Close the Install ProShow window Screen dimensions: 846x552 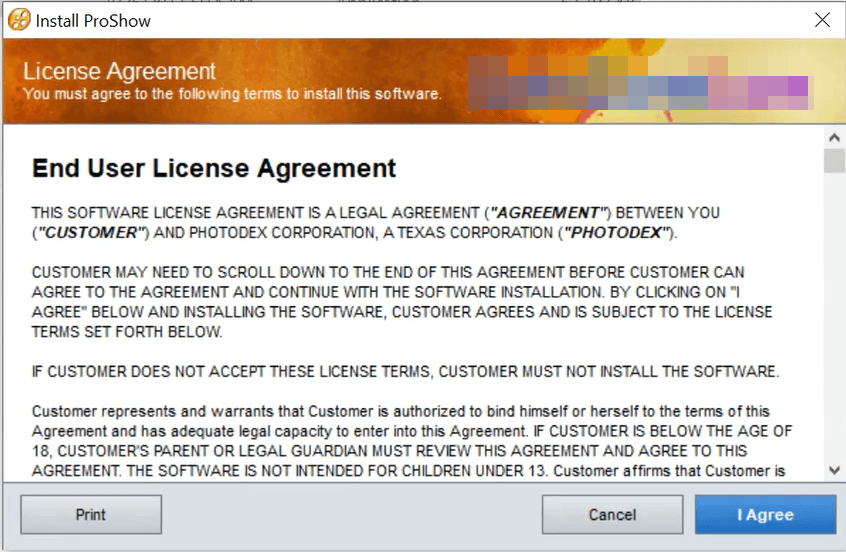coord(822,19)
